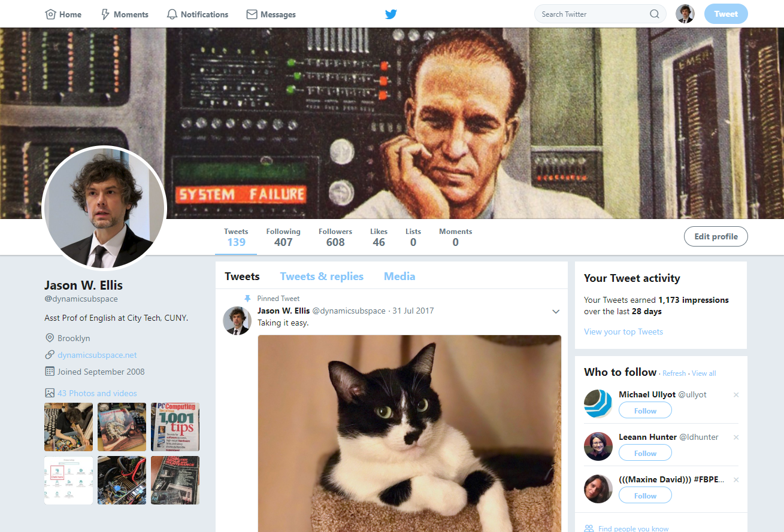Click the photos icon beside 43 Photos and videos
The width and height of the screenshot is (784, 532).
pos(49,393)
